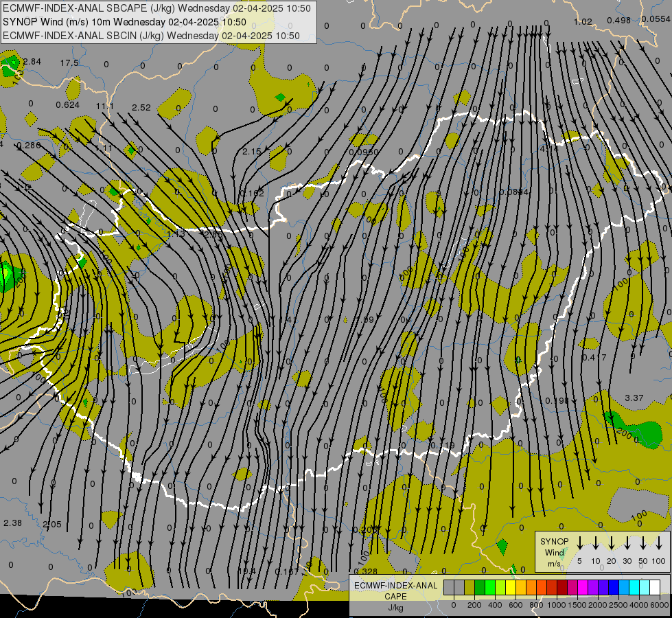Image resolution: width=672 pixels, height=618 pixels.
Task: Select the SYNOP Wind 10m title line
Action: 125,22
